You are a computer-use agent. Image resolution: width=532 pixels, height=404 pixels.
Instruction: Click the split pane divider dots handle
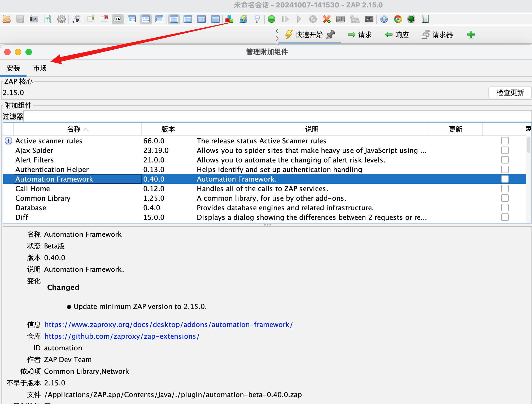pyautogui.click(x=267, y=225)
